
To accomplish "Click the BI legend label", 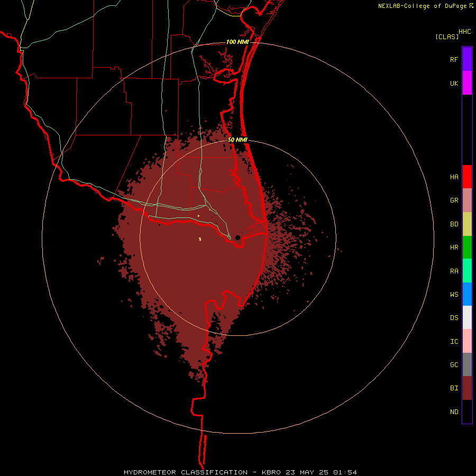I will click(x=454, y=388).
